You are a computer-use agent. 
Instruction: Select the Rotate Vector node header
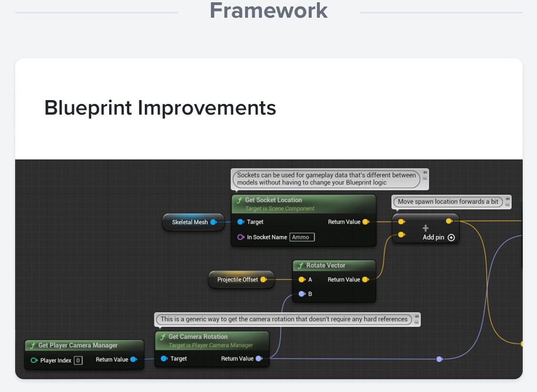pos(326,265)
